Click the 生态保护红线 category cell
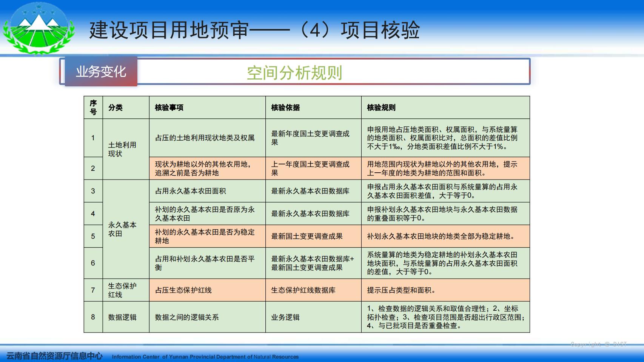 click(126, 290)
